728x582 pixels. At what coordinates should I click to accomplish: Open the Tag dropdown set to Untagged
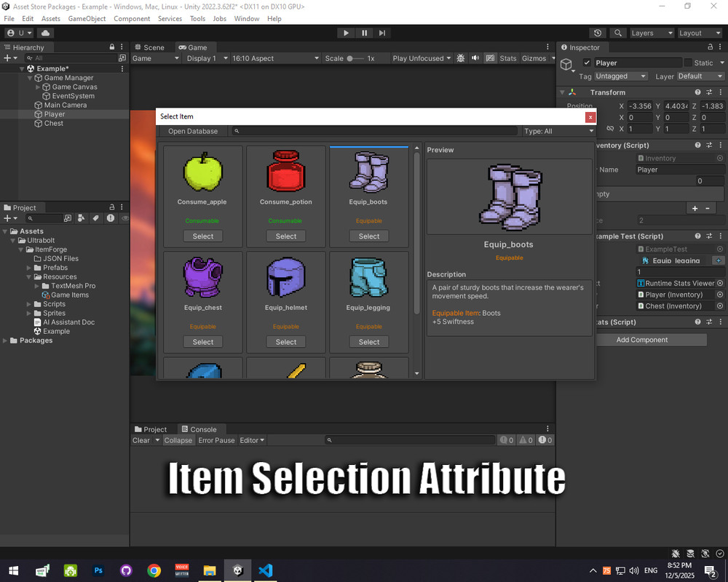point(620,76)
